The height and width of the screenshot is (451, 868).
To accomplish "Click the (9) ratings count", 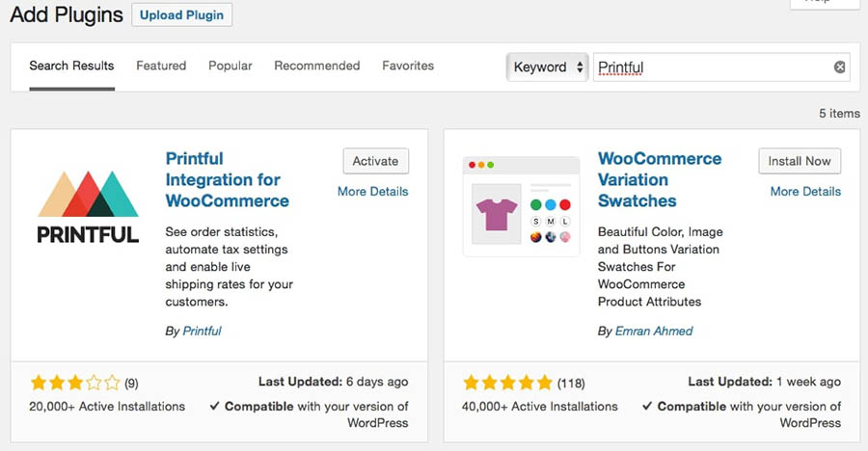I will click(131, 384).
